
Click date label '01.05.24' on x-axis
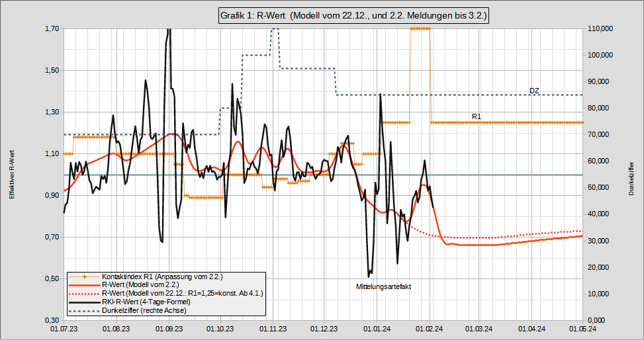[582, 329]
